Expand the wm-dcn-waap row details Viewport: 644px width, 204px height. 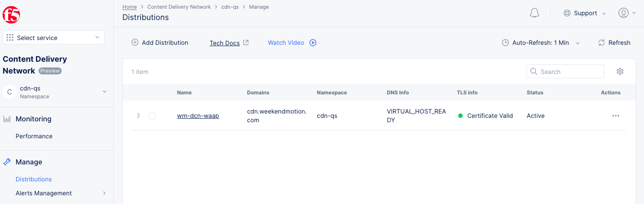pos(138,116)
